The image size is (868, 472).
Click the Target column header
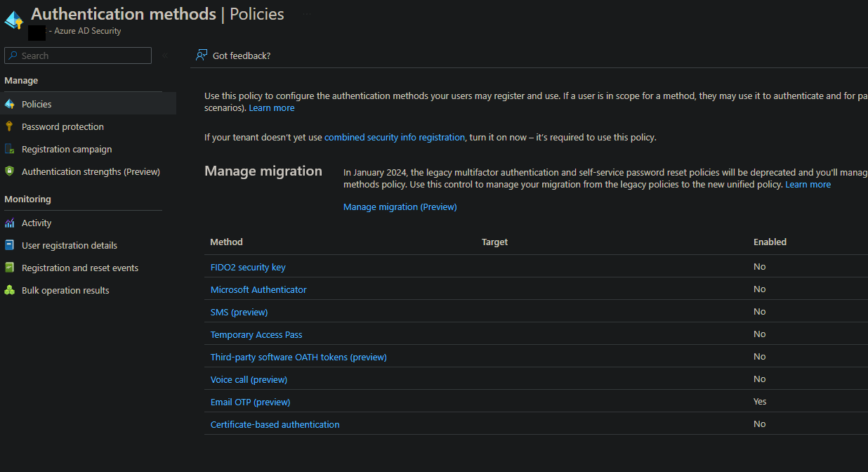(494, 242)
